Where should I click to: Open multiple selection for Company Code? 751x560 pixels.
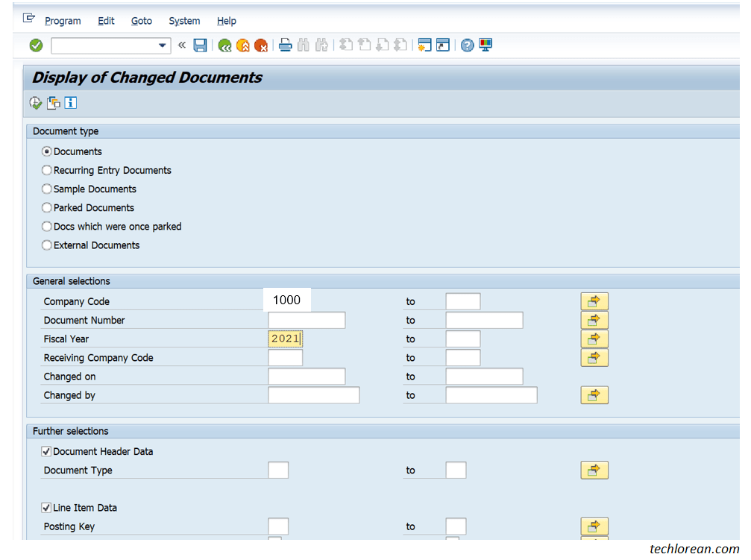[x=594, y=301]
